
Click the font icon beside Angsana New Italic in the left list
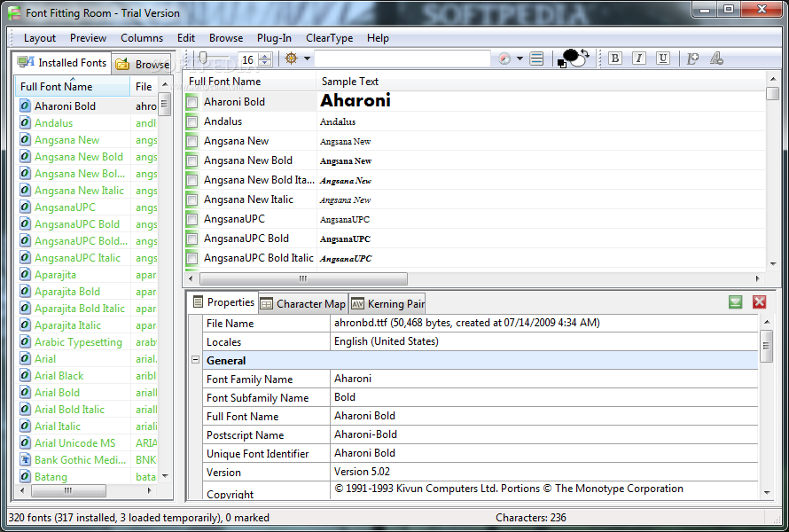25,191
